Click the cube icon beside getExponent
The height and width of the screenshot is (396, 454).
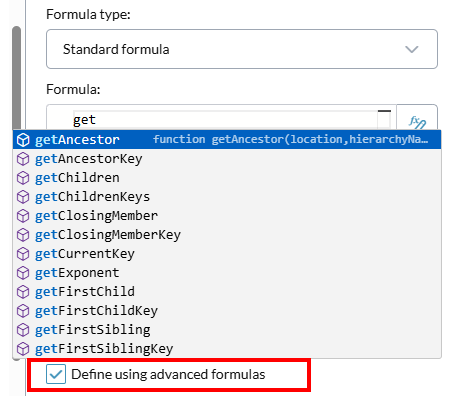coord(23,273)
